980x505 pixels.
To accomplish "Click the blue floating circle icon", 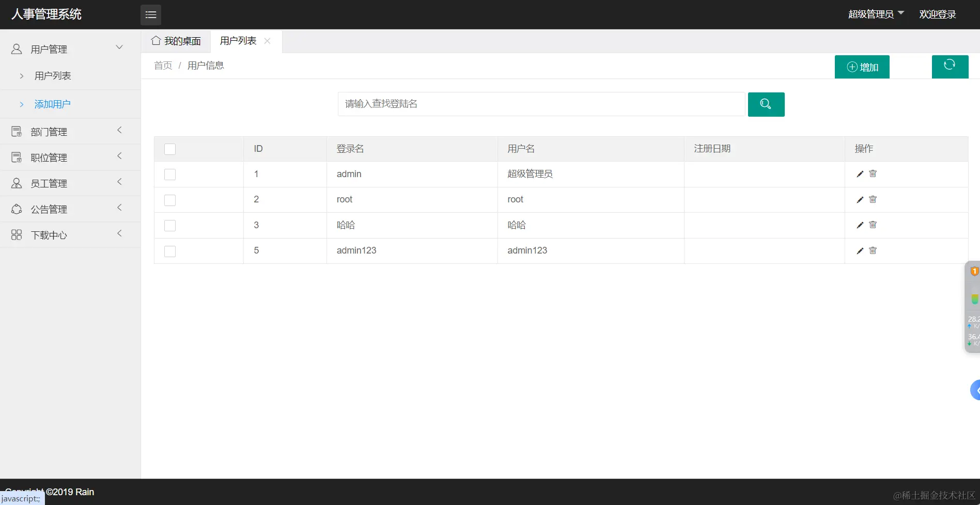I will tap(975, 390).
